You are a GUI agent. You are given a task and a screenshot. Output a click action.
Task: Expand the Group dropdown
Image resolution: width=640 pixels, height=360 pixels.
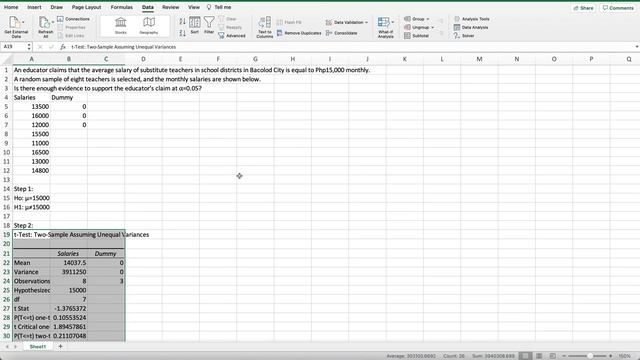point(428,19)
